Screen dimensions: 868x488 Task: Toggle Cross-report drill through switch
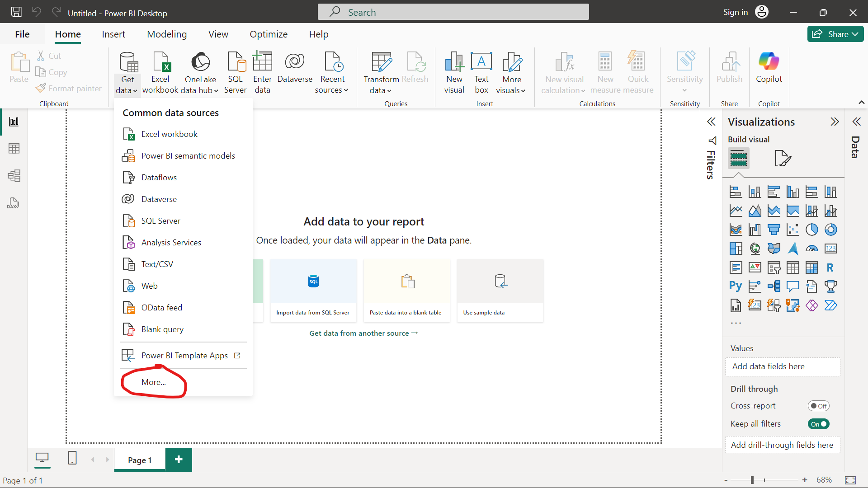click(818, 406)
